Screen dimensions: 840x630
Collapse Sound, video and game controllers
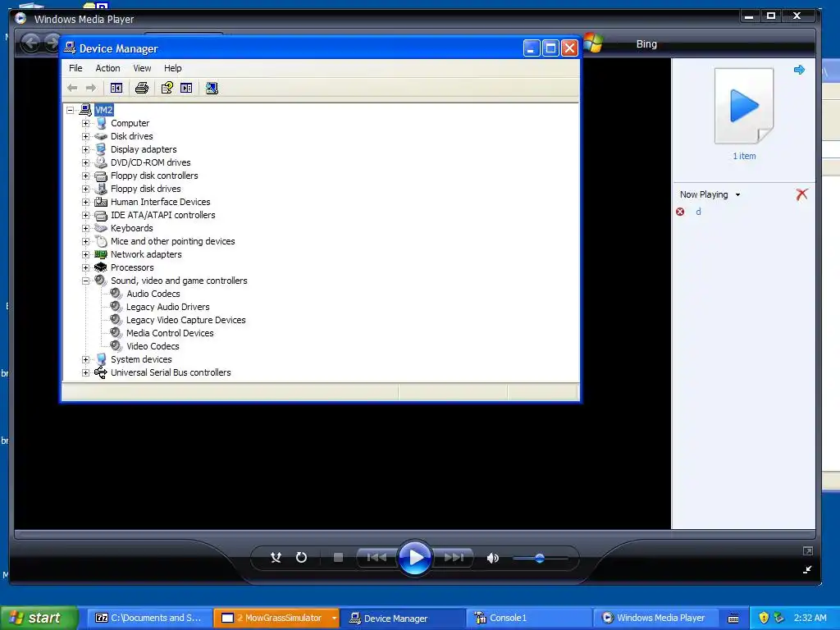pyautogui.click(x=85, y=281)
